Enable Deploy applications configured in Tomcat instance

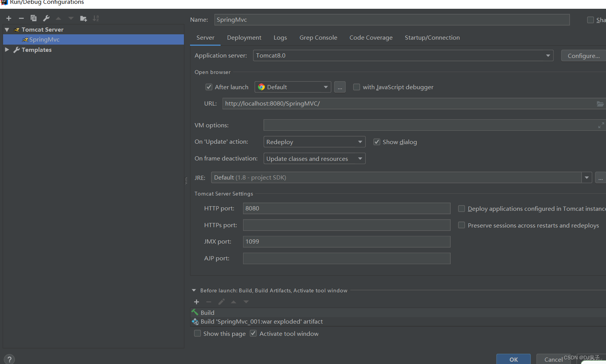(461, 208)
